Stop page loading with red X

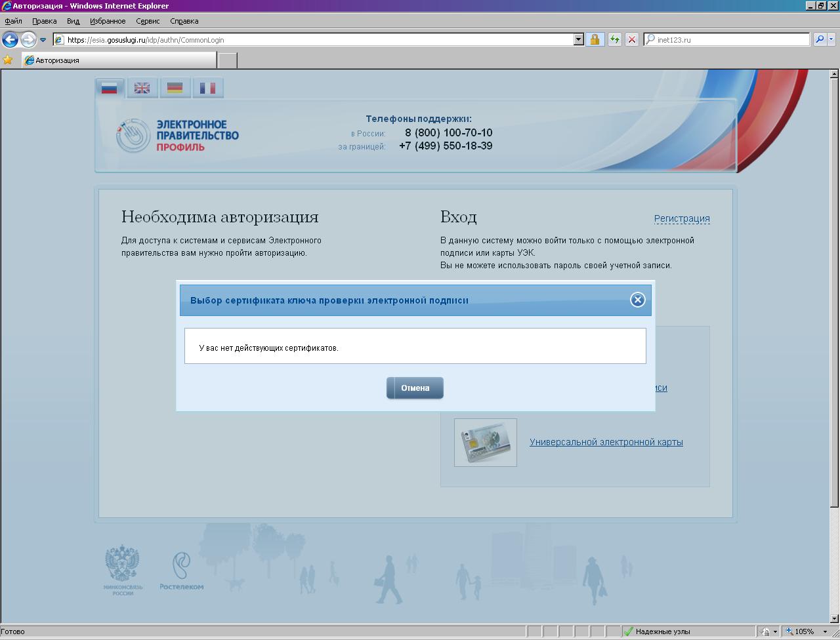(632, 39)
